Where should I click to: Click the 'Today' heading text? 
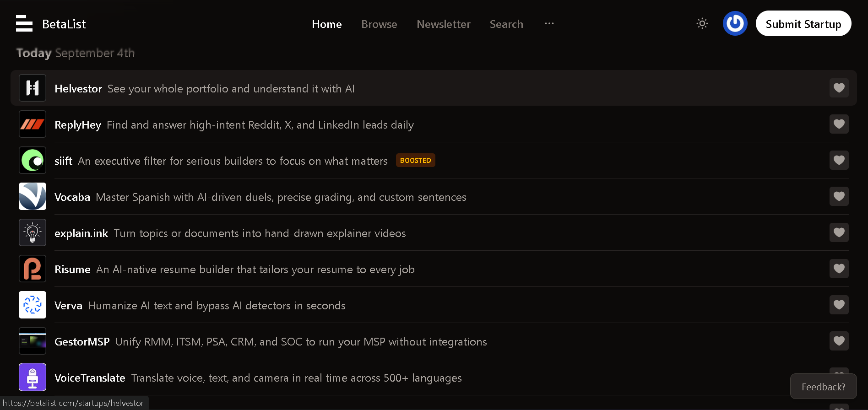[34, 53]
